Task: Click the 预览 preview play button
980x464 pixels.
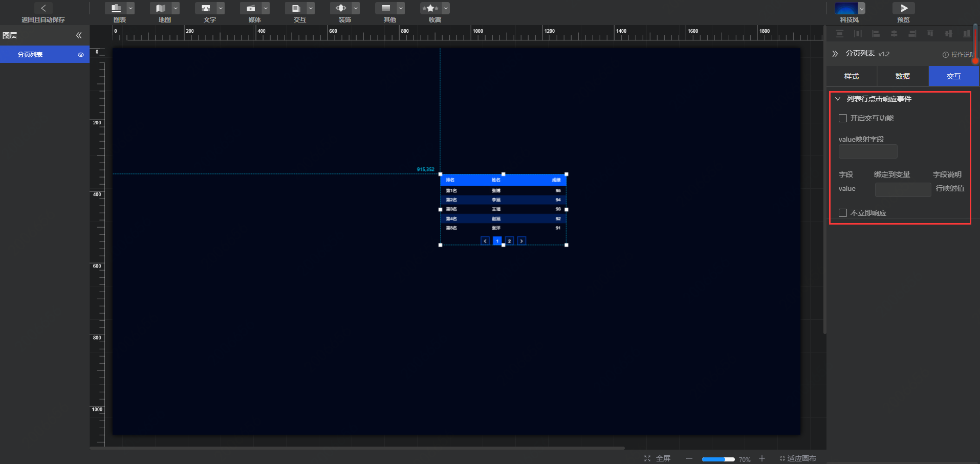Action: click(904, 8)
